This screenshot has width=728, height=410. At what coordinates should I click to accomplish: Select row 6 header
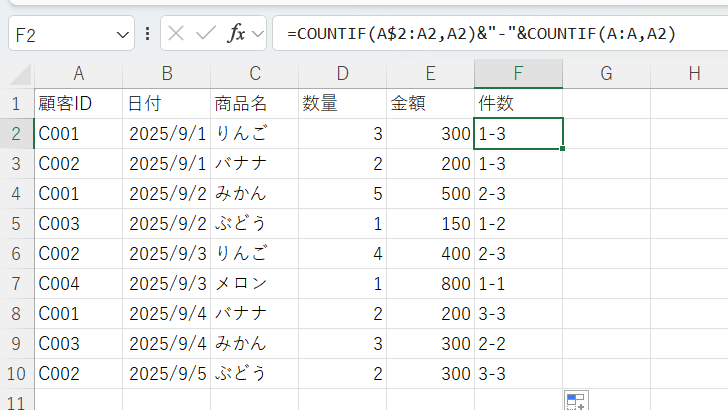17,254
